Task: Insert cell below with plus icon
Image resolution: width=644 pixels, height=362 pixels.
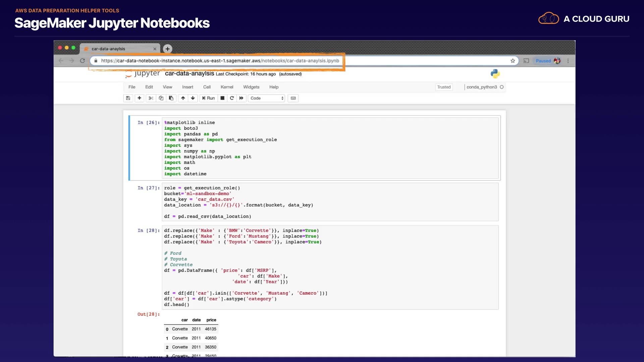Action: coord(139,98)
